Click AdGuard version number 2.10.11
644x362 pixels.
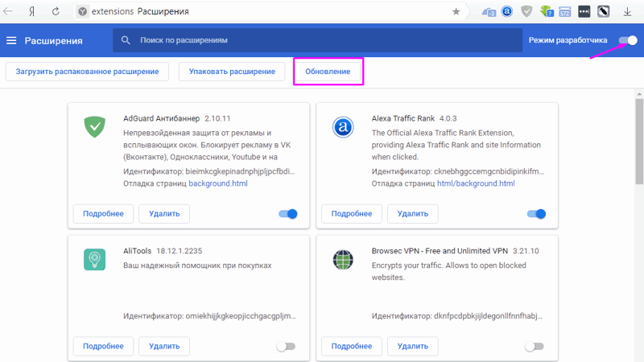(217, 118)
